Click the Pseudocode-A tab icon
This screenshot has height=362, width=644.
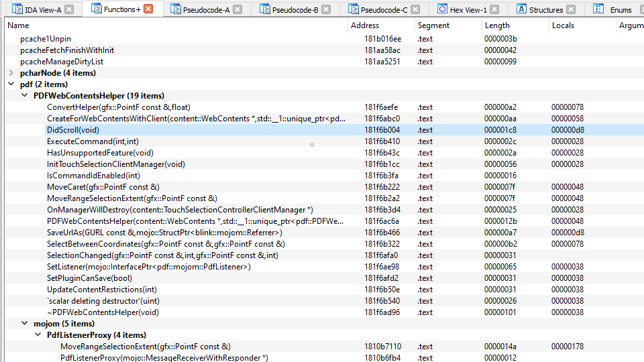pos(175,9)
